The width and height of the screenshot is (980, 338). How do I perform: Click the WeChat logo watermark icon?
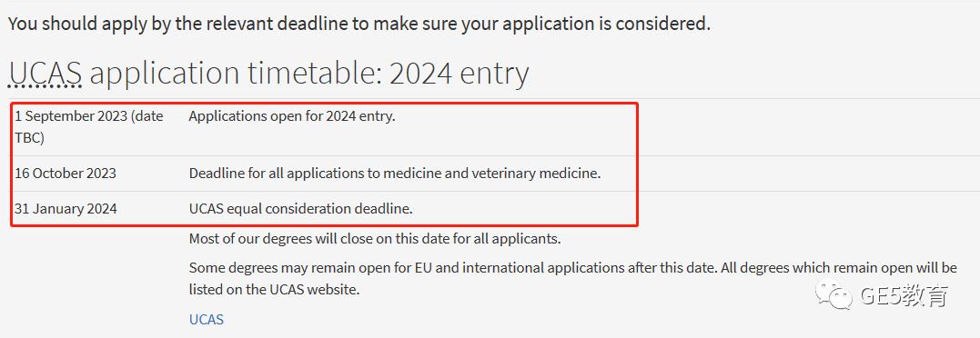click(832, 294)
